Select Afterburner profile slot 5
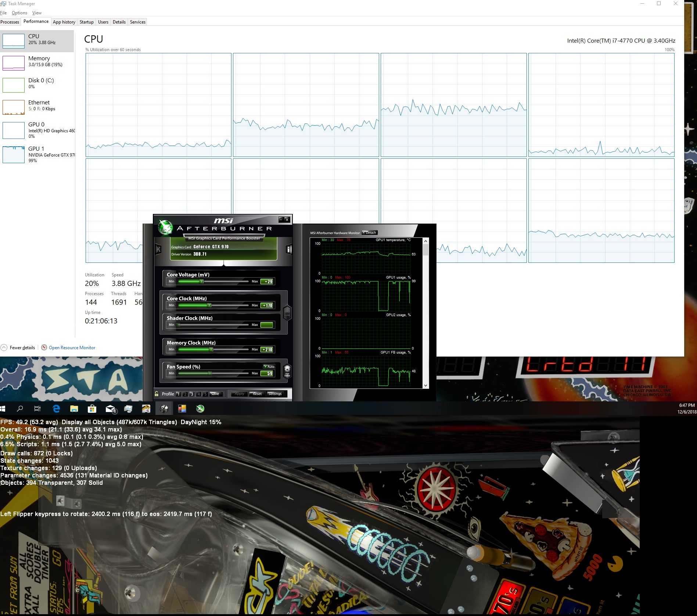 (205, 394)
